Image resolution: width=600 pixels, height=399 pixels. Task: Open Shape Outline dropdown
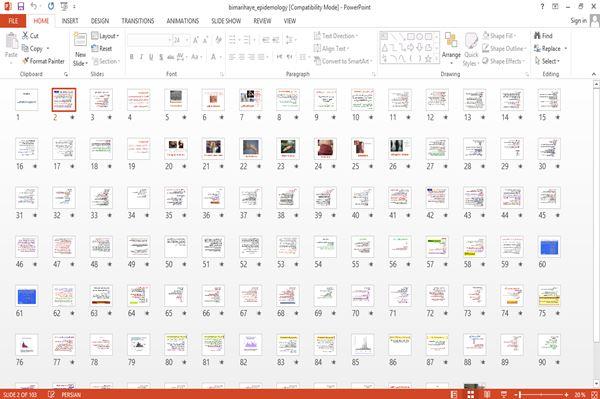coord(504,48)
